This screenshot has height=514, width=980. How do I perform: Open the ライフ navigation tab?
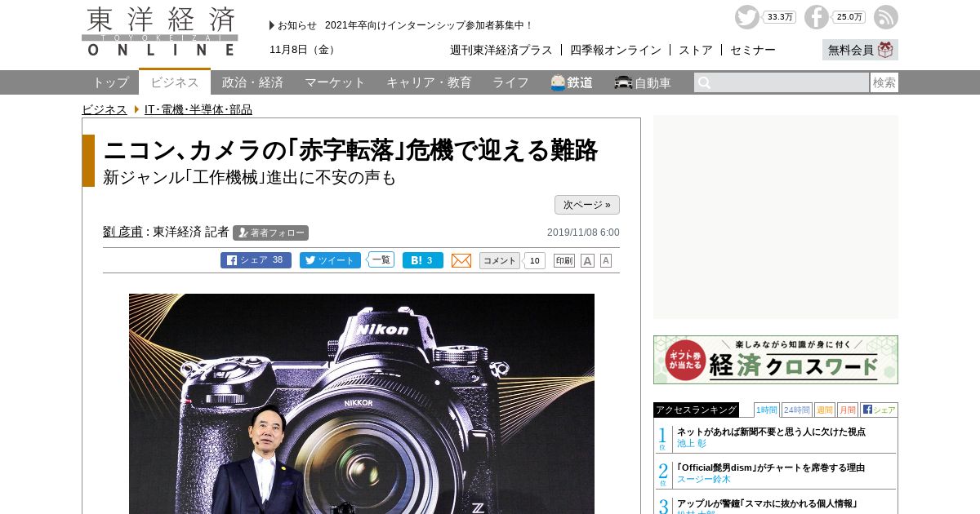point(510,82)
